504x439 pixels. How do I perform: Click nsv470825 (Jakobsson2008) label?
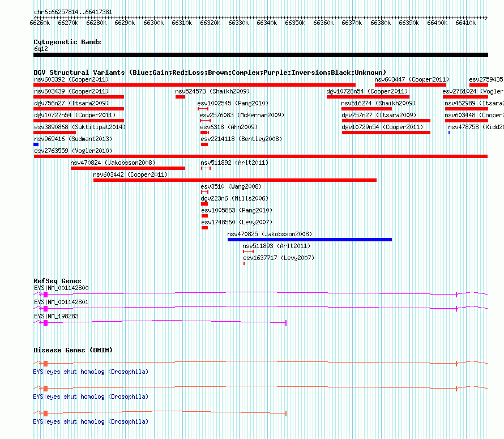[270, 234]
